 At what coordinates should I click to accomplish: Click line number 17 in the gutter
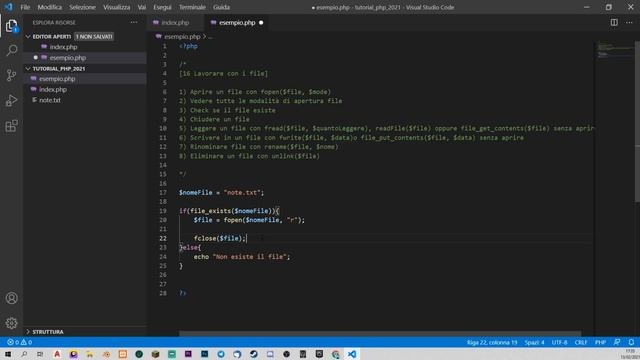(163, 192)
